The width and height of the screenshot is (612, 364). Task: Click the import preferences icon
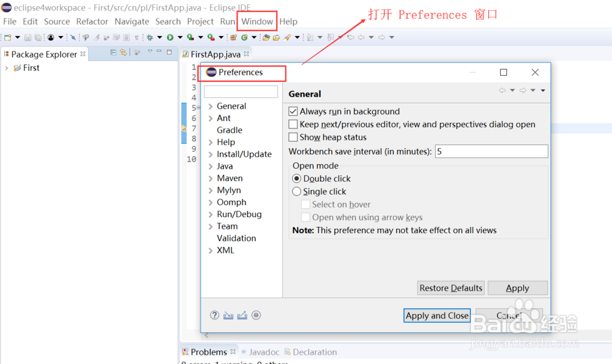228,315
